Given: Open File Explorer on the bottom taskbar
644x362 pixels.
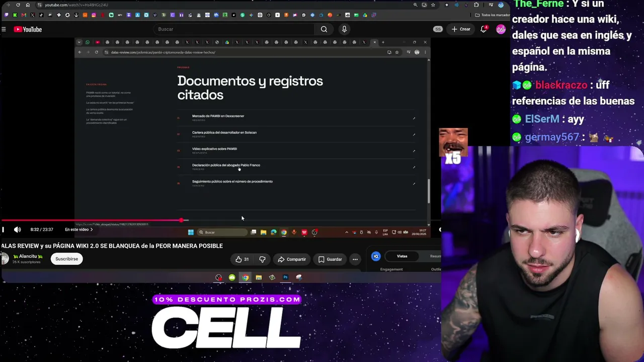Looking at the screenshot, I should click(259, 278).
